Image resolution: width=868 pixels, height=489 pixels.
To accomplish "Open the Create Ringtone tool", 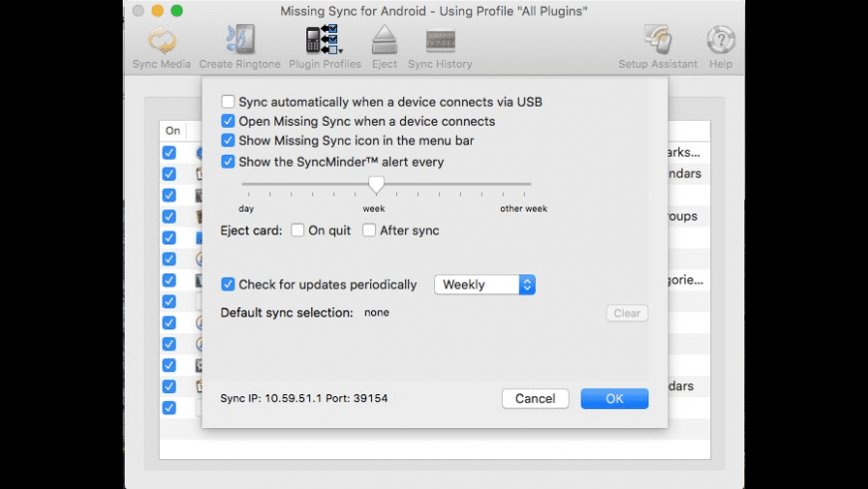I will 239,40.
